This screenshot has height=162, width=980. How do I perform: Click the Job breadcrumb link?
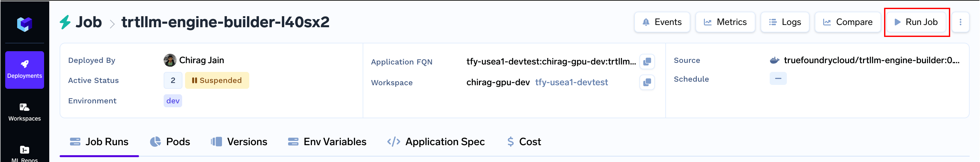click(x=89, y=22)
